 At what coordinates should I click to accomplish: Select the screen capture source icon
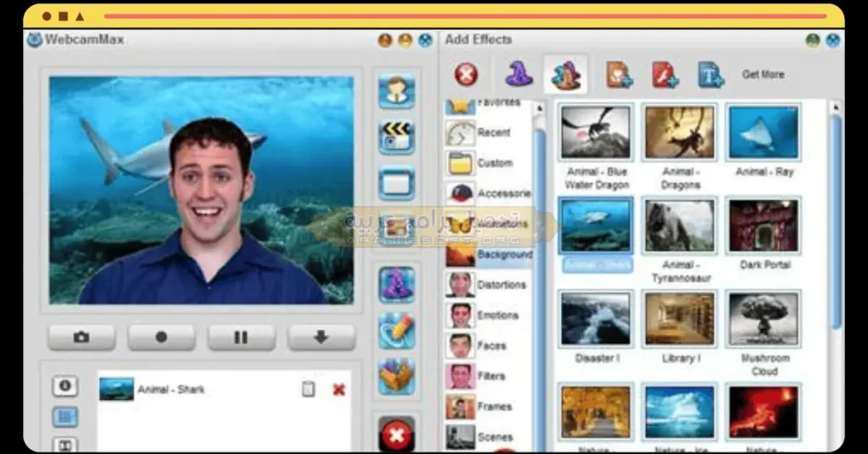397,183
